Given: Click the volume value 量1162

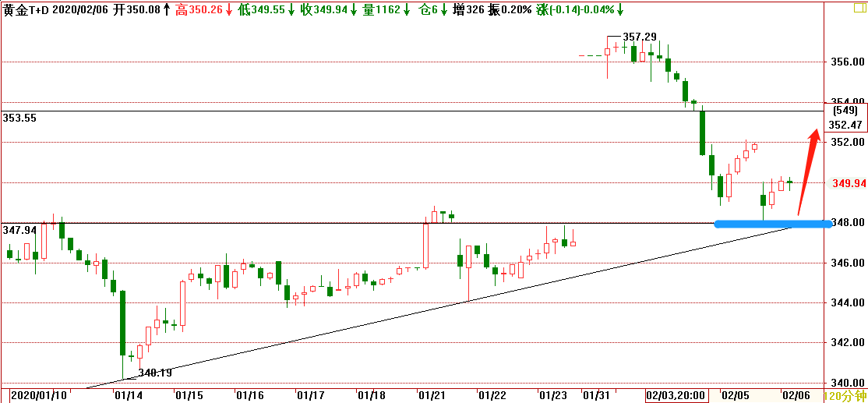Looking at the screenshot, I should 382,9.
